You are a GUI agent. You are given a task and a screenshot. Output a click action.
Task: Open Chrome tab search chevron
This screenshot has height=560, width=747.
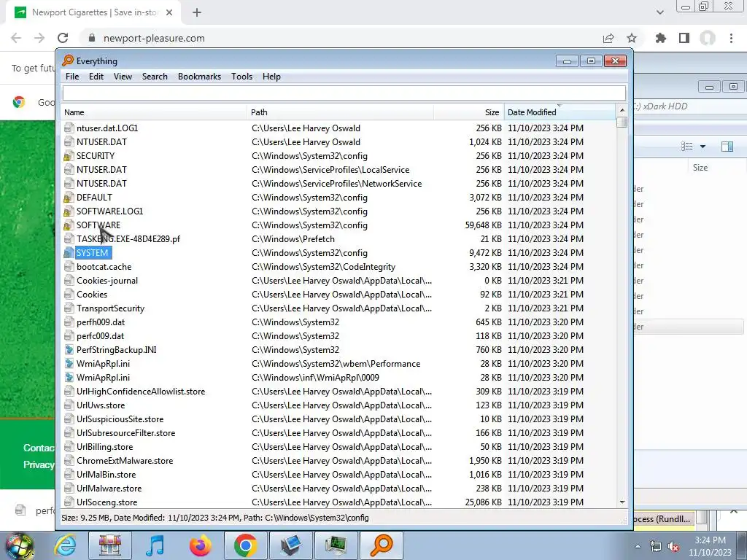pyautogui.click(x=659, y=12)
